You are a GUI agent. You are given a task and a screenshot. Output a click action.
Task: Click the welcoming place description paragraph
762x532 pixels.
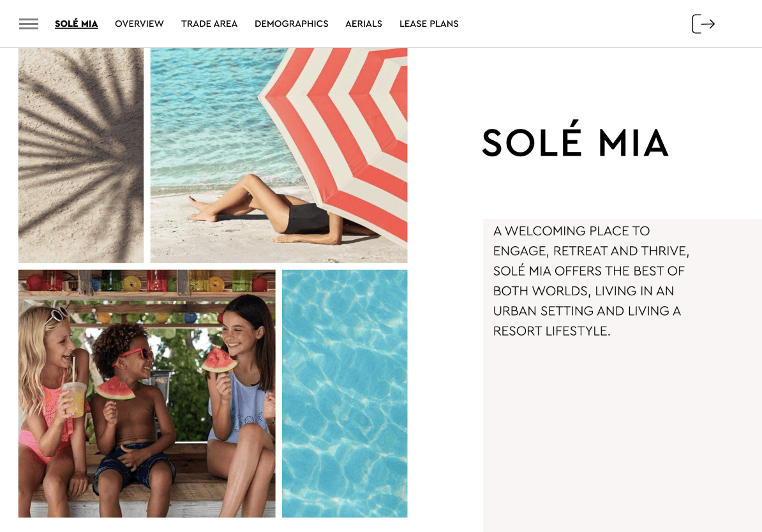click(591, 281)
